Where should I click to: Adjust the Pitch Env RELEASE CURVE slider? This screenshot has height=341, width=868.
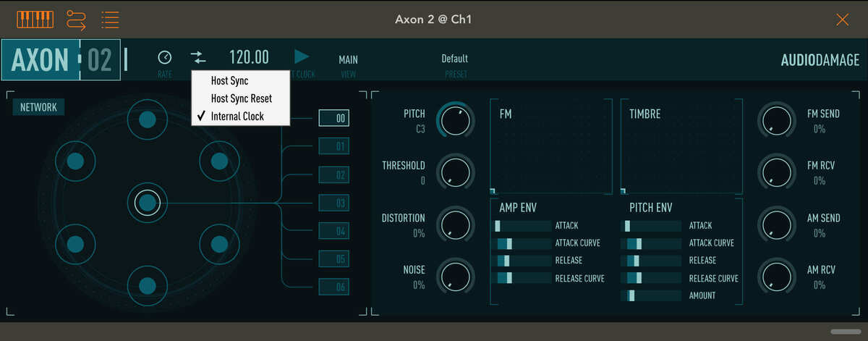click(x=653, y=278)
